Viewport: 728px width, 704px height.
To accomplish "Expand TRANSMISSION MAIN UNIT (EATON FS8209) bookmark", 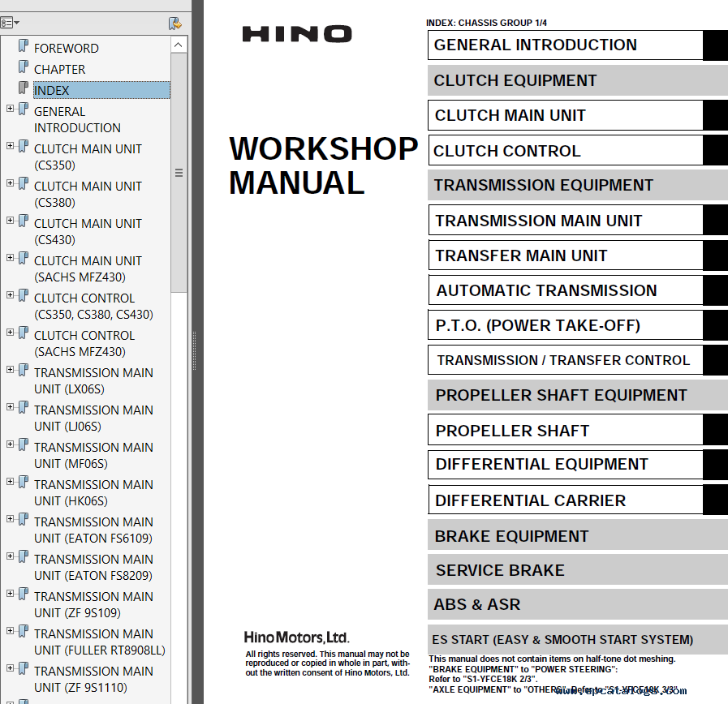I will pyautogui.click(x=11, y=556).
